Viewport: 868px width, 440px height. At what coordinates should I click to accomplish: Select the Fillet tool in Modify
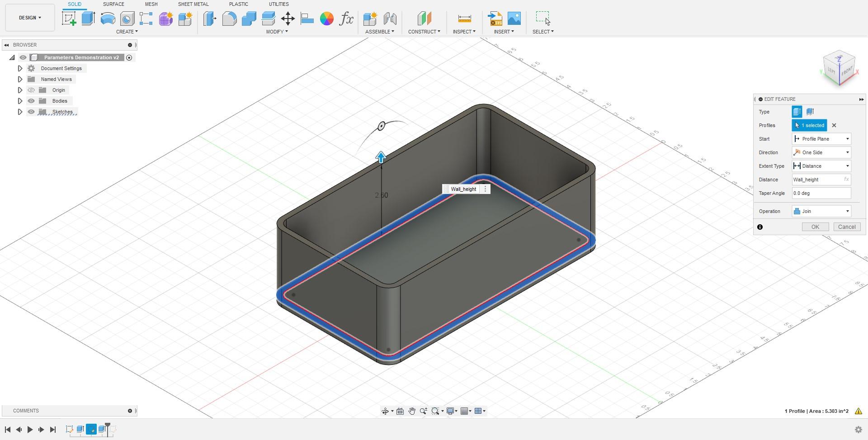pos(230,19)
